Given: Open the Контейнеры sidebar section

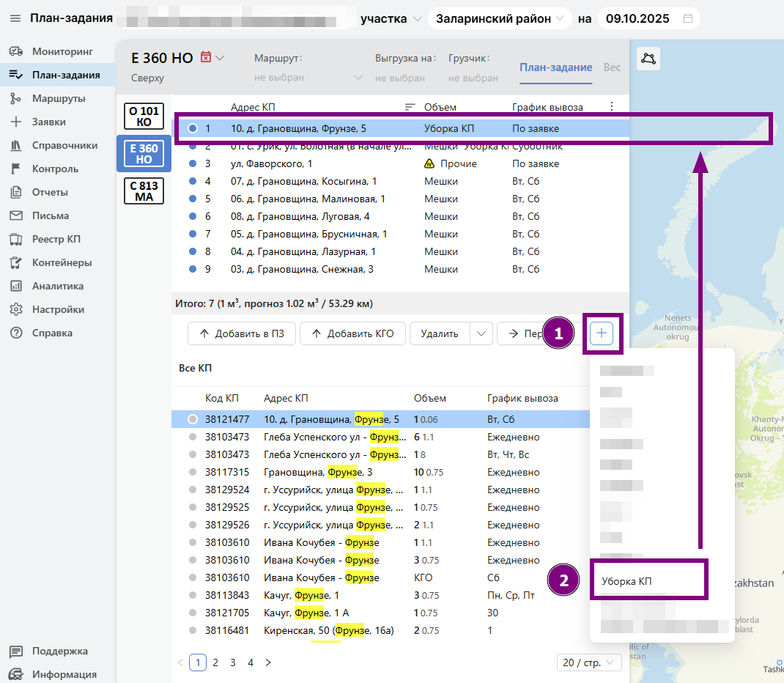Looking at the screenshot, I should (62, 262).
